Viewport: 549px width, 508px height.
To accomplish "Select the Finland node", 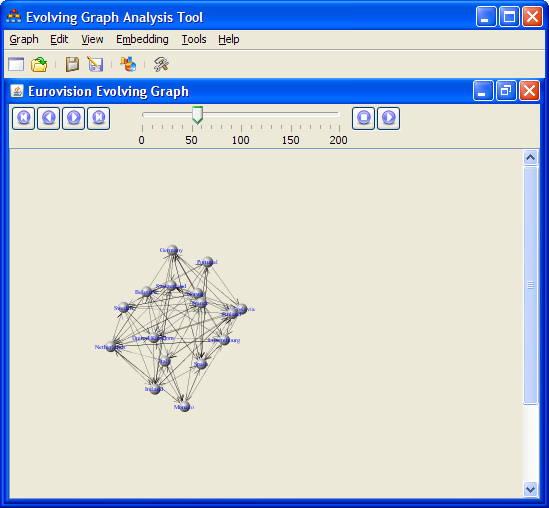I will (x=232, y=313).
